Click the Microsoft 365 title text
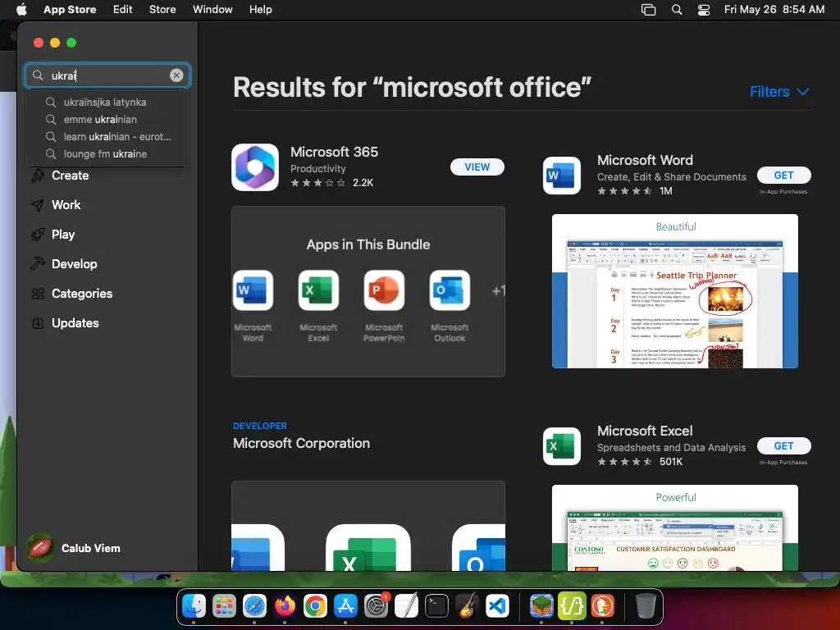The image size is (840, 630). [x=335, y=152]
